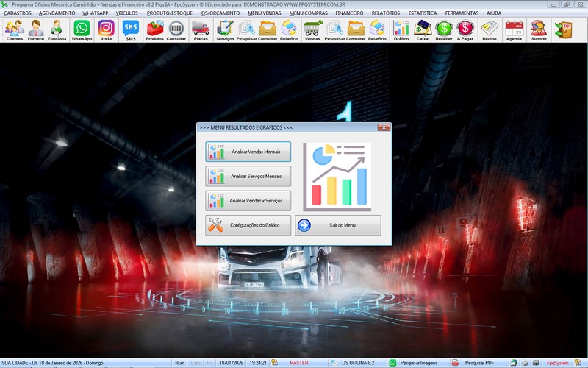Open the RELATÓRIOS menu

pos(386,13)
